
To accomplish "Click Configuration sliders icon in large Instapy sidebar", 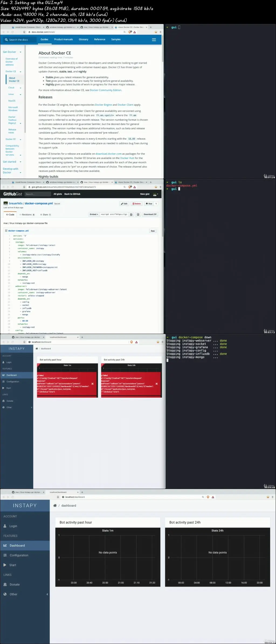I will click(5, 555).
